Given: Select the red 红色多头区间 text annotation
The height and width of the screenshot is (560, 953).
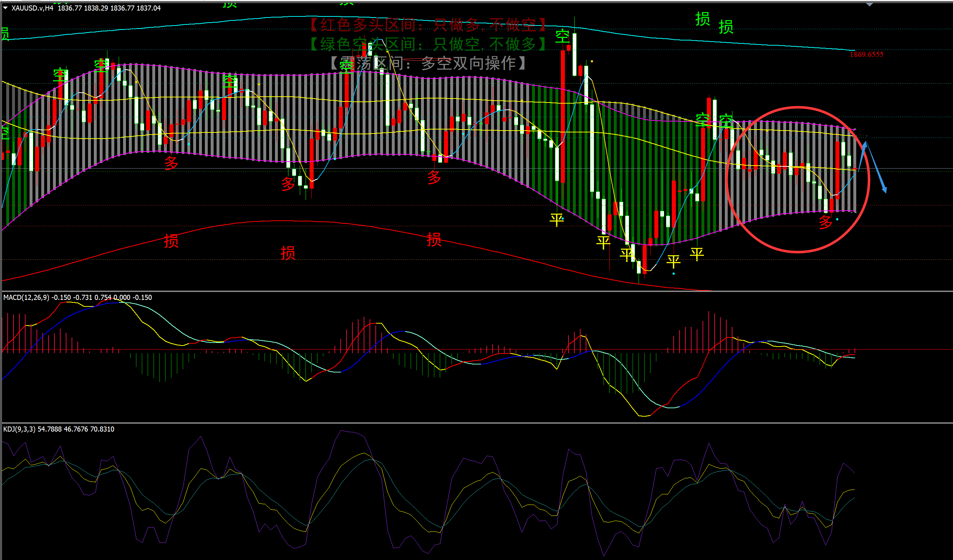Looking at the screenshot, I should (x=427, y=25).
